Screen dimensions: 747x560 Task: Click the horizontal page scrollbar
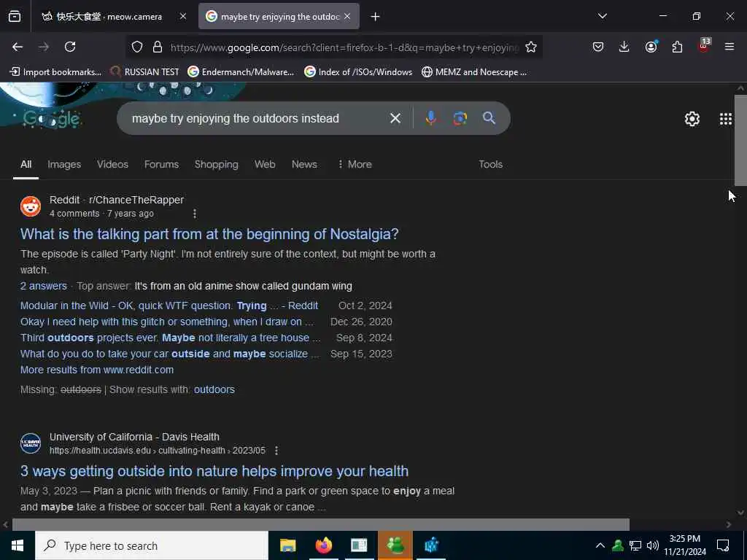[321, 524]
